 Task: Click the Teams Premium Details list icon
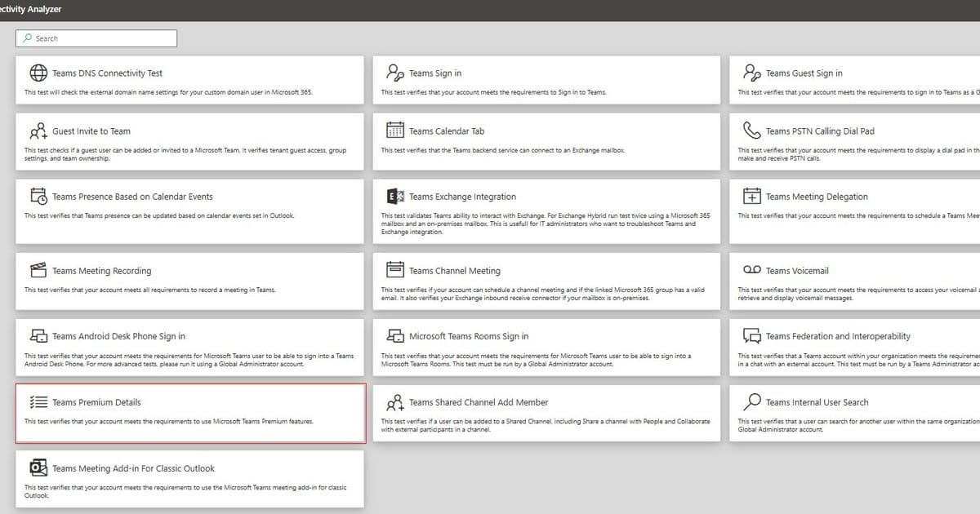coord(38,402)
